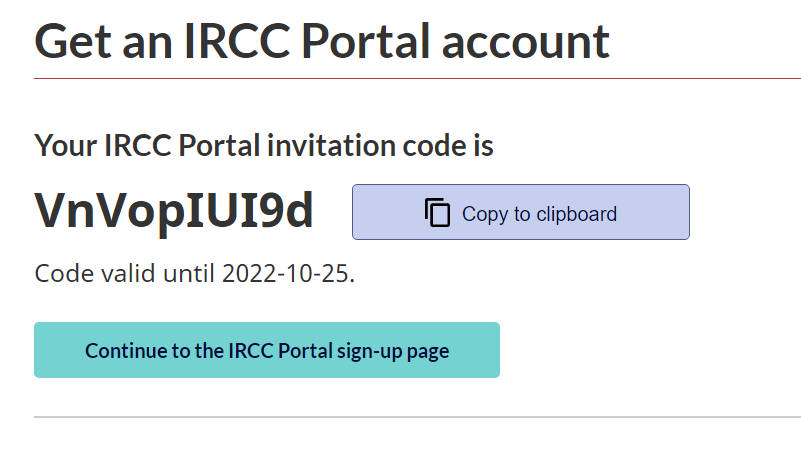Click the red line under the heading

pos(417,78)
